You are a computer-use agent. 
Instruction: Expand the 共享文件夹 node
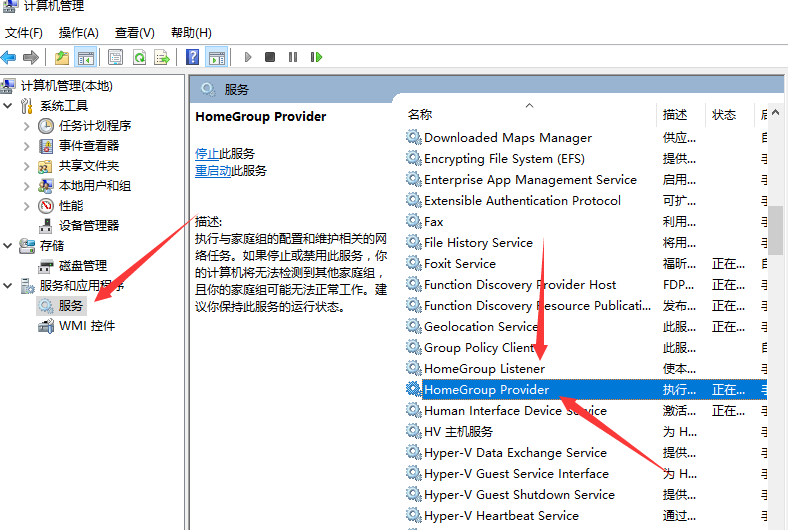point(27,166)
